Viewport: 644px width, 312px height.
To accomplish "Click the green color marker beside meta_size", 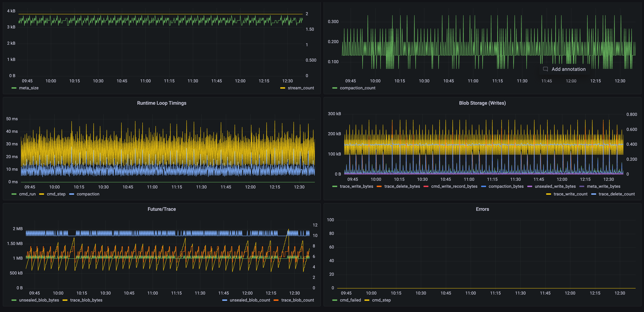I will 14,88.
